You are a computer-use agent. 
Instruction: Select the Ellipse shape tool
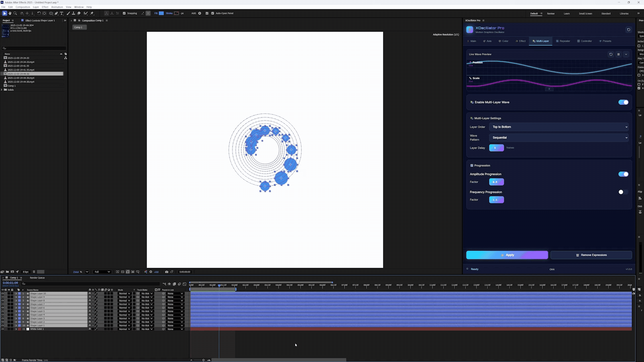51,13
